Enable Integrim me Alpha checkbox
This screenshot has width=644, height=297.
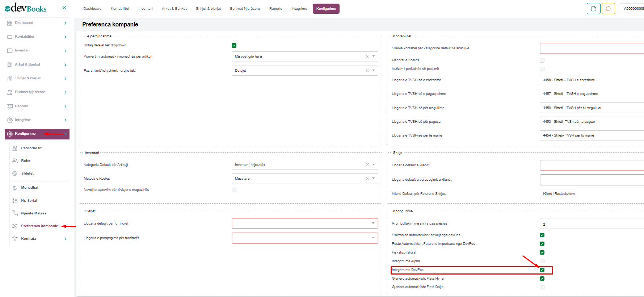tap(542, 261)
